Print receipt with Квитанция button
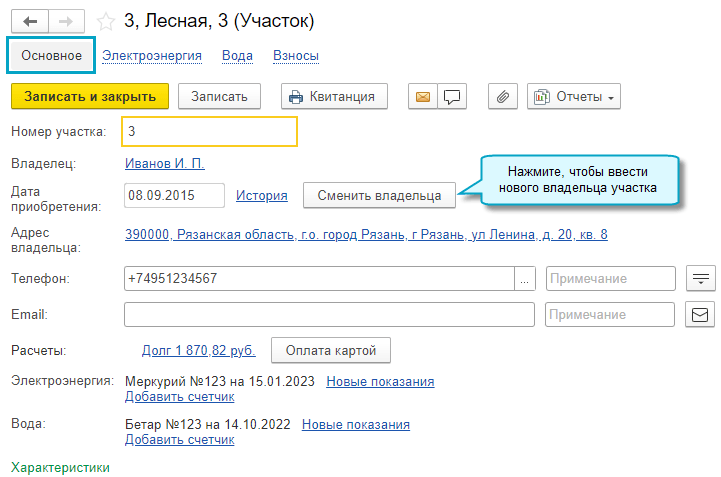The image size is (721, 477). [333, 96]
